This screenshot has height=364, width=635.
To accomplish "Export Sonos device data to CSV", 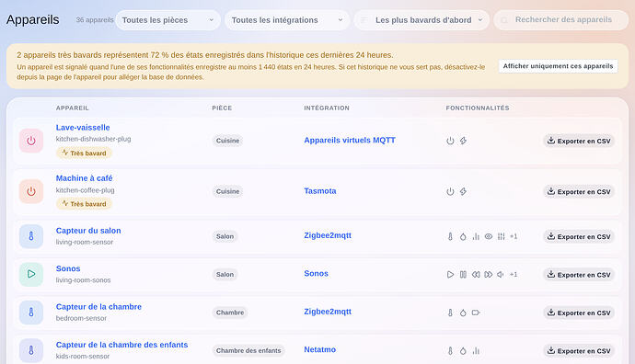I will tap(579, 275).
